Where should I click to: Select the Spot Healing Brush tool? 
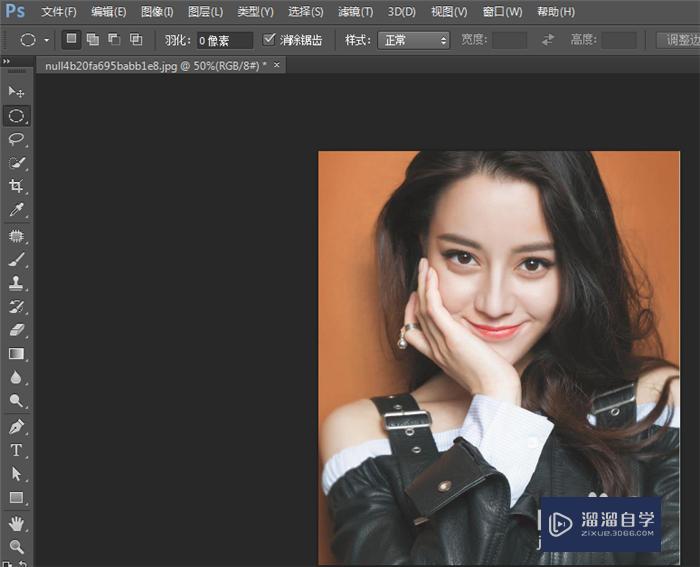click(x=16, y=236)
